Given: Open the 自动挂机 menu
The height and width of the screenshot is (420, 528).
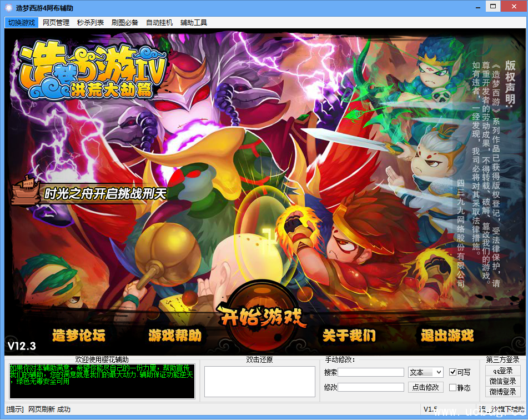Looking at the screenshot, I should 159,23.
